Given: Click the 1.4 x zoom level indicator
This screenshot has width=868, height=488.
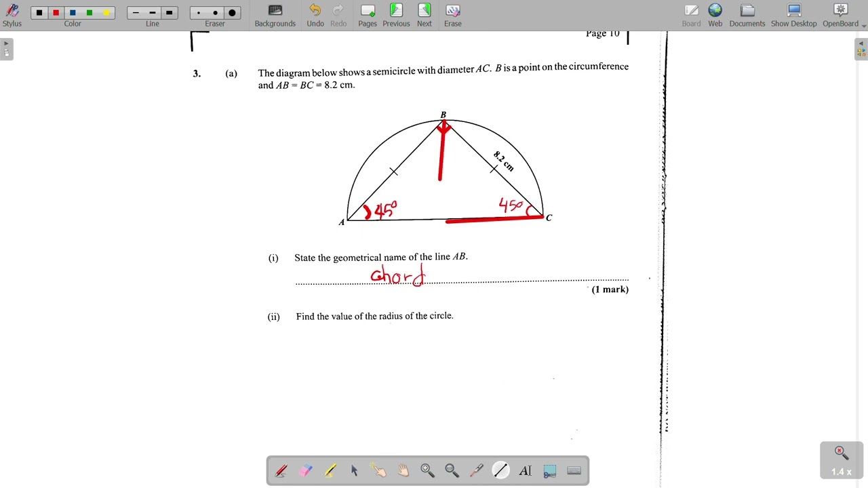Looking at the screenshot, I should (842, 472).
